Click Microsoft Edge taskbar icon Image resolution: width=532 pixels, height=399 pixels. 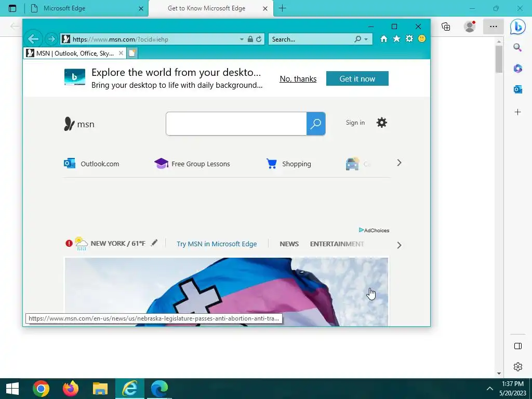pyautogui.click(x=159, y=389)
